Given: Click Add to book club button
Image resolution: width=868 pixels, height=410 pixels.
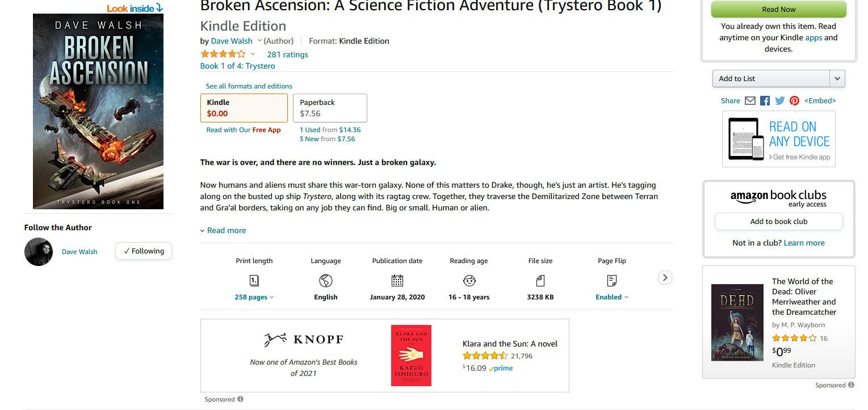Looking at the screenshot, I should [x=778, y=221].
